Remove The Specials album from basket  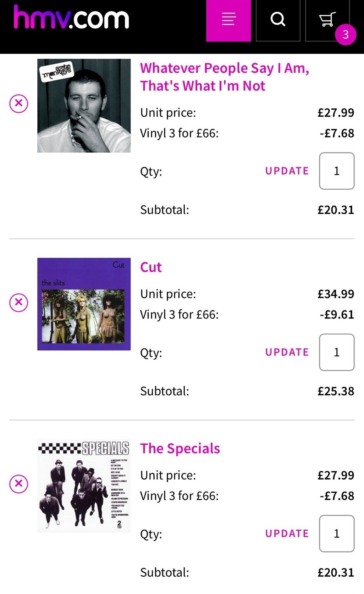19,483
